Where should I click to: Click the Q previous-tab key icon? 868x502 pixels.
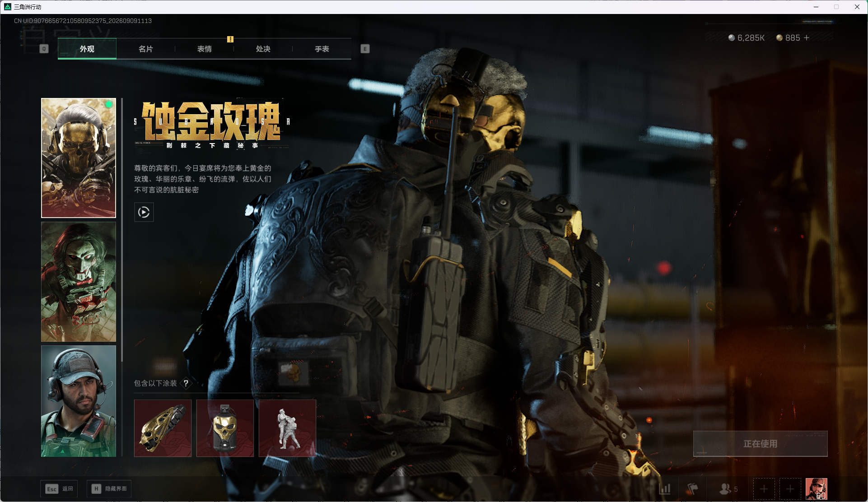(x=44, y=49)
